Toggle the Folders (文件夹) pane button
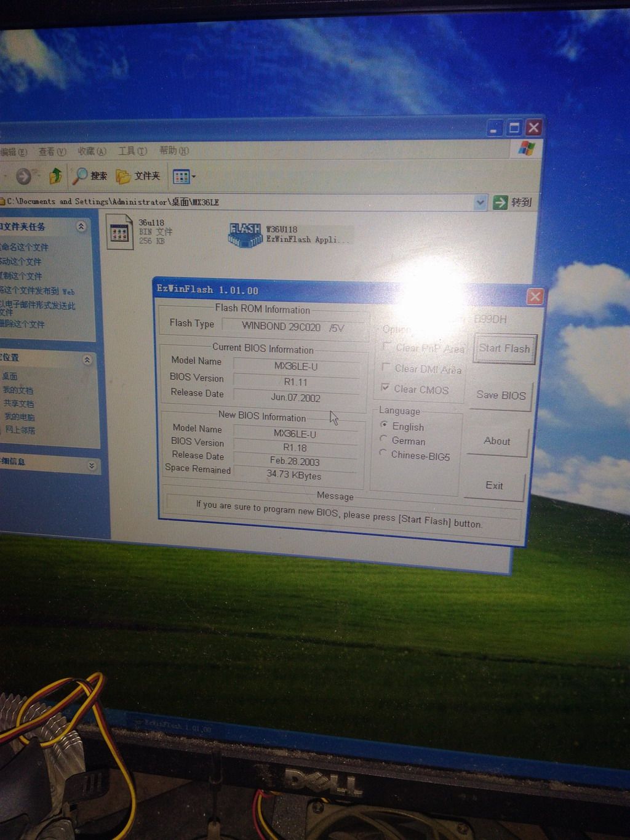Viewport: 630px width, 840px height. pyautogui.click(x=139, y=177)
